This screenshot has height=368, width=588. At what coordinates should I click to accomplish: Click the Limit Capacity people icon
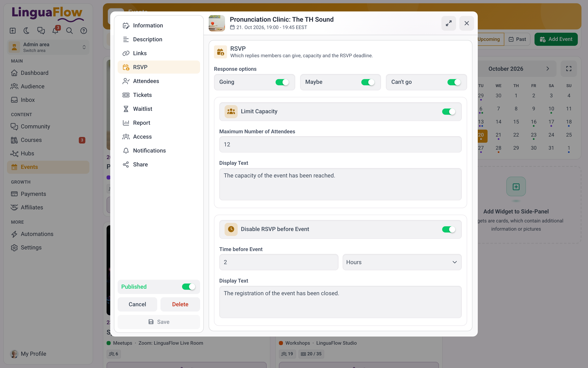[x=231, y=111]
